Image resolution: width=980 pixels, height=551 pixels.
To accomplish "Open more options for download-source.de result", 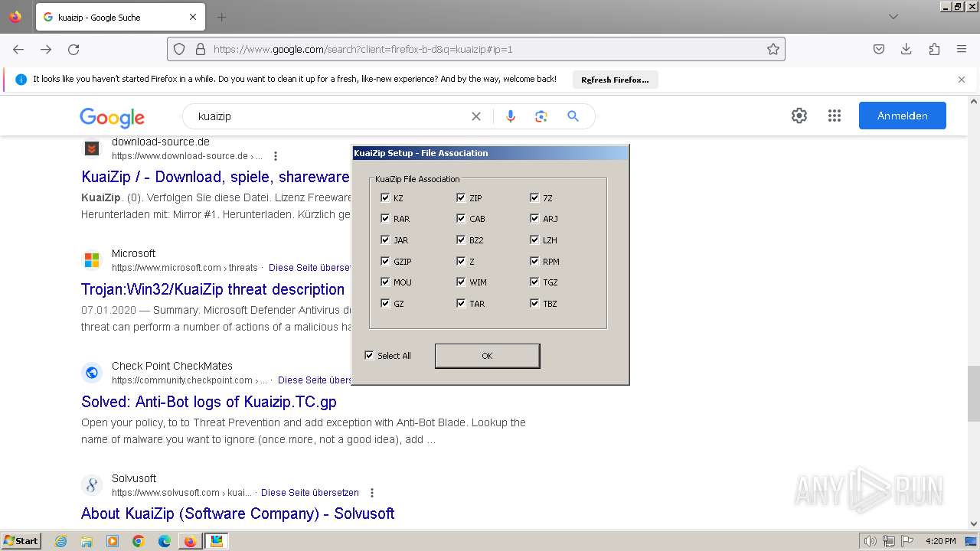I will pos(276,156).
